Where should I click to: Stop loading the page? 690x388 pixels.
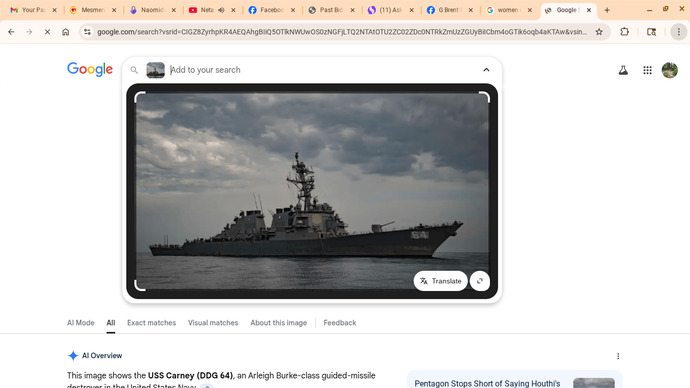coord(47,32)
